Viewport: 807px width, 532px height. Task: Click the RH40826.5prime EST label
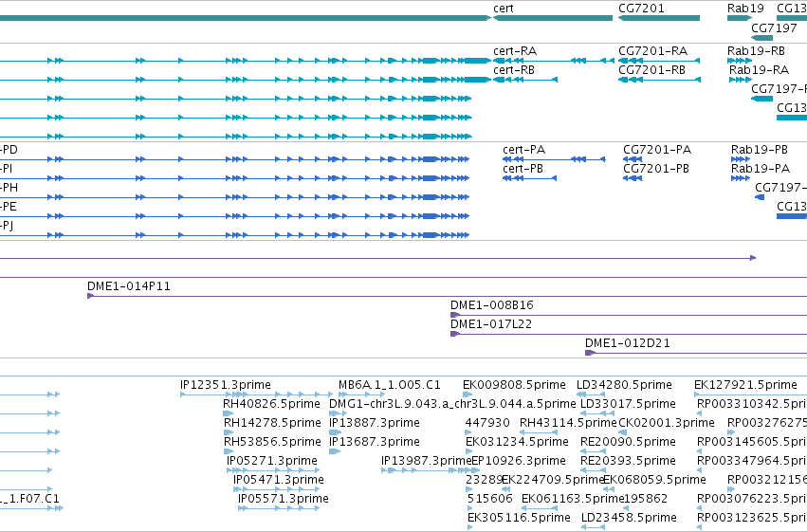(271, 404)
